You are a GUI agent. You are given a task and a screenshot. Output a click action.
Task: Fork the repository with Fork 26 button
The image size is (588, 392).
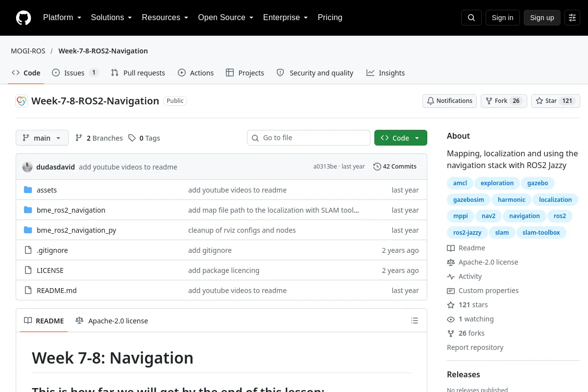point(504,101)
